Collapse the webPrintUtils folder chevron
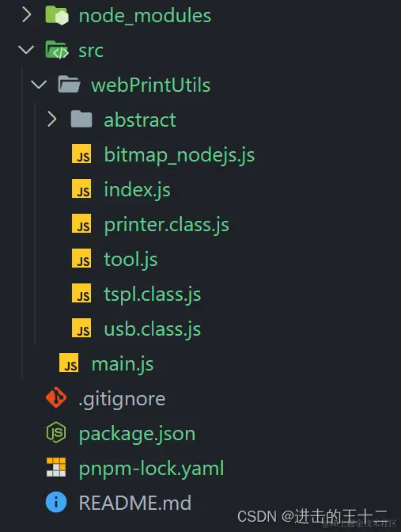This screenshot has width=401, height=532. 39,85
